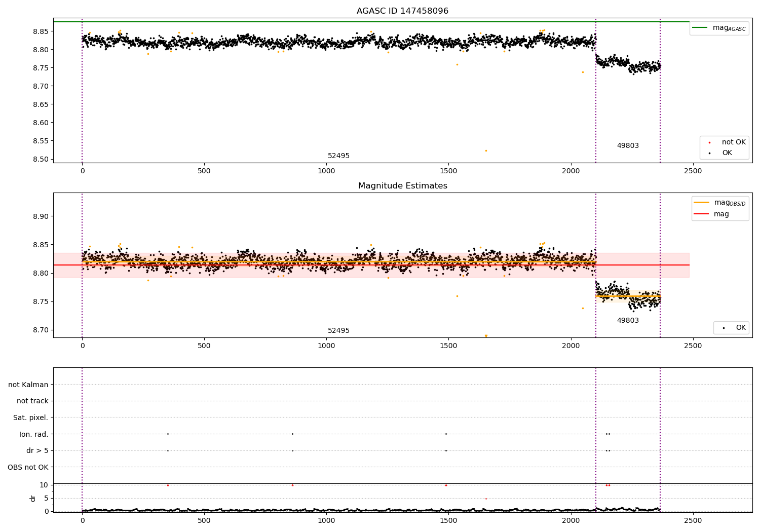Click the 'OBS not OK' row label
Viewport: 760px width, 532px height.
click(28, 467)
